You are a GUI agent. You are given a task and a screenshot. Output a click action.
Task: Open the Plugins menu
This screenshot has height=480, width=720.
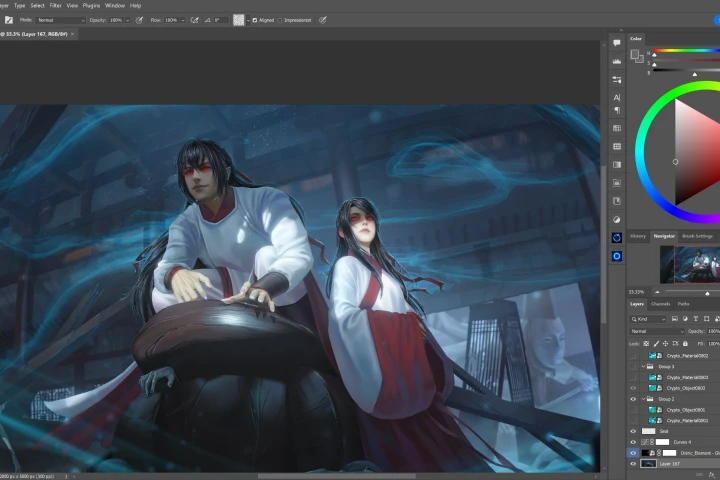[x=91, y=6]
